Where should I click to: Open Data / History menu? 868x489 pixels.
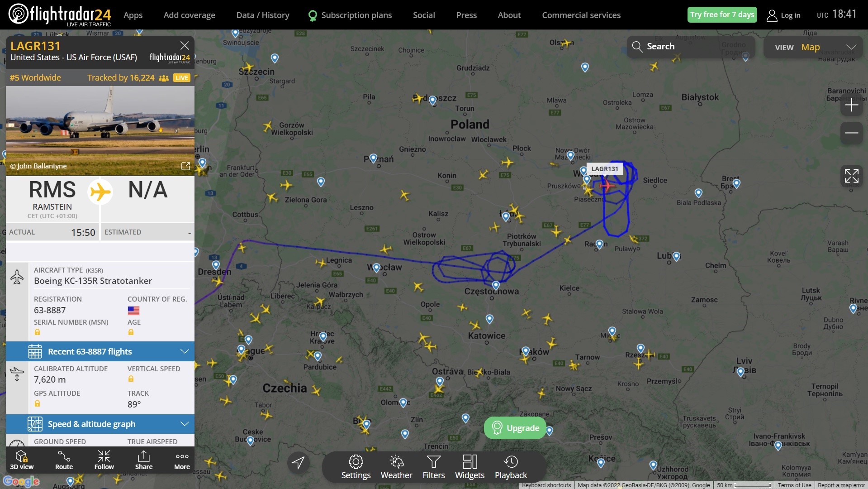263,15
